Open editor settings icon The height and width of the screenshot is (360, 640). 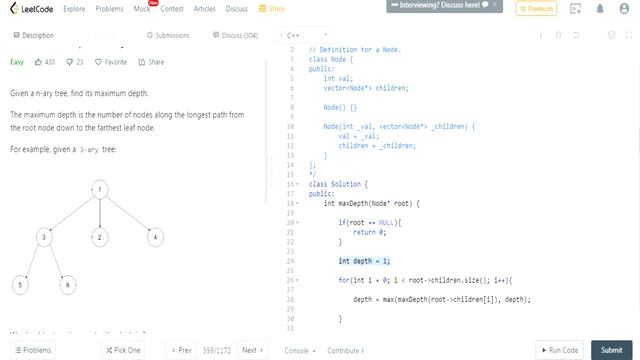coord(611,36)
